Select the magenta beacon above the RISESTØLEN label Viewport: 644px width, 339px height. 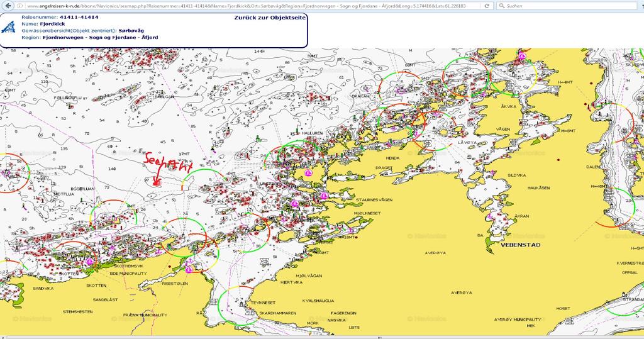coord(189,270)
